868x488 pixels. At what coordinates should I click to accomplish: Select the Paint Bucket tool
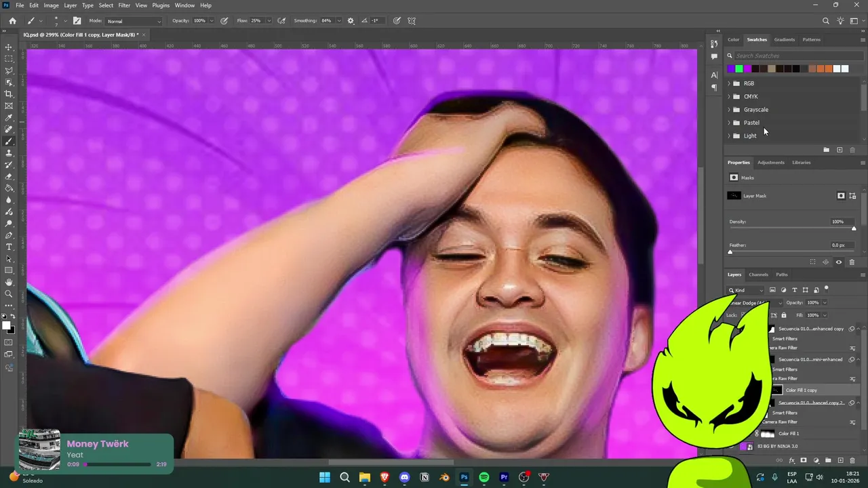tap(9, 188)
